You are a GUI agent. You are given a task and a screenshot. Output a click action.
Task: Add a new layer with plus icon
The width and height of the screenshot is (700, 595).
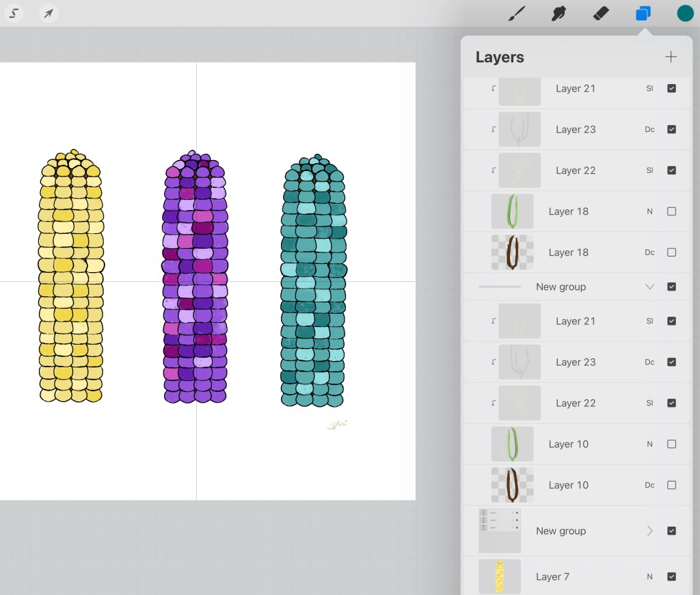pos(671,57)
